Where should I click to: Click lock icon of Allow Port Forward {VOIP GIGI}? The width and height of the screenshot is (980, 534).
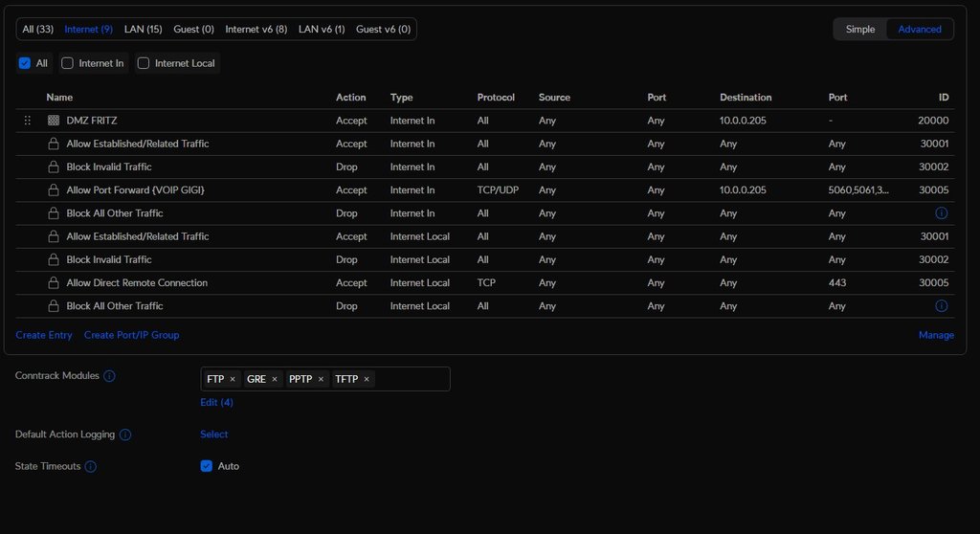point(54,189)
